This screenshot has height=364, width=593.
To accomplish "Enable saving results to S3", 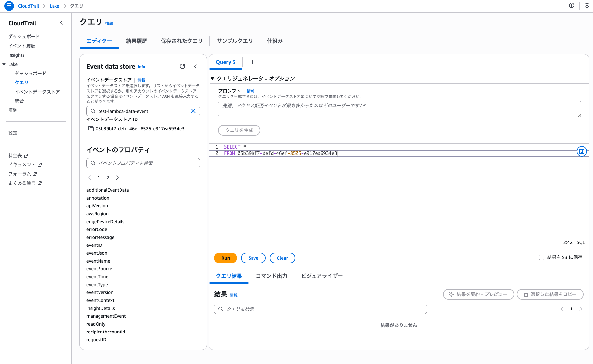I will point(542,257).
